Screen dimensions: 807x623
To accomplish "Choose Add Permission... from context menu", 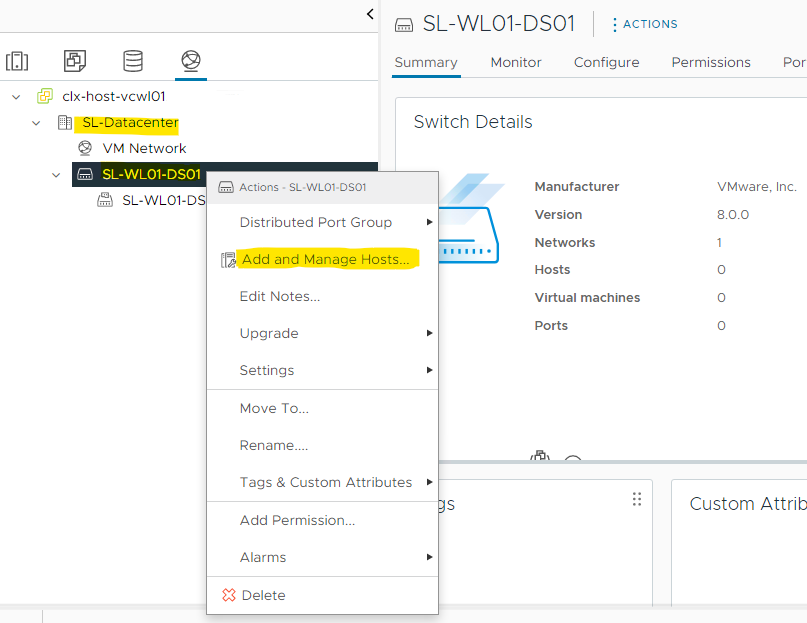I will [323, 521].
